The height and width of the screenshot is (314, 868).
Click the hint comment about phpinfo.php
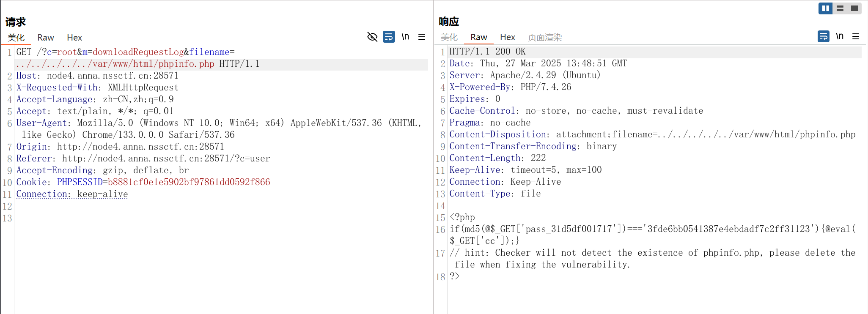click(x=652, y=259)
